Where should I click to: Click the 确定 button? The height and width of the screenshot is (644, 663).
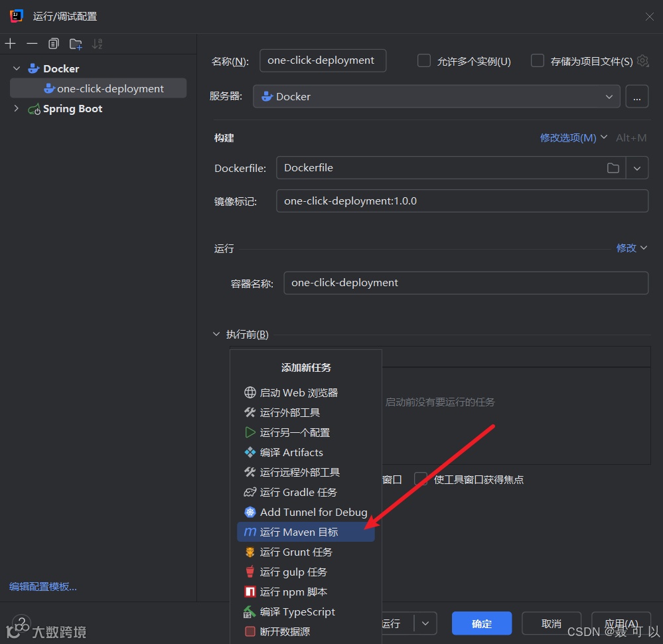(x=482, y=623)
